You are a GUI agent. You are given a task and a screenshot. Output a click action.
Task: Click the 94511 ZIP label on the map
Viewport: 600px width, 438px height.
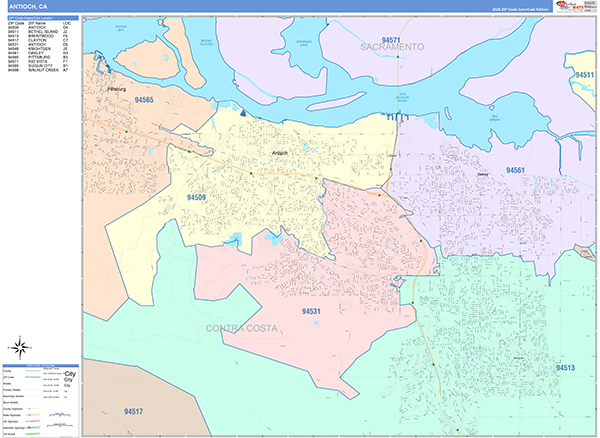coord(585,75)
